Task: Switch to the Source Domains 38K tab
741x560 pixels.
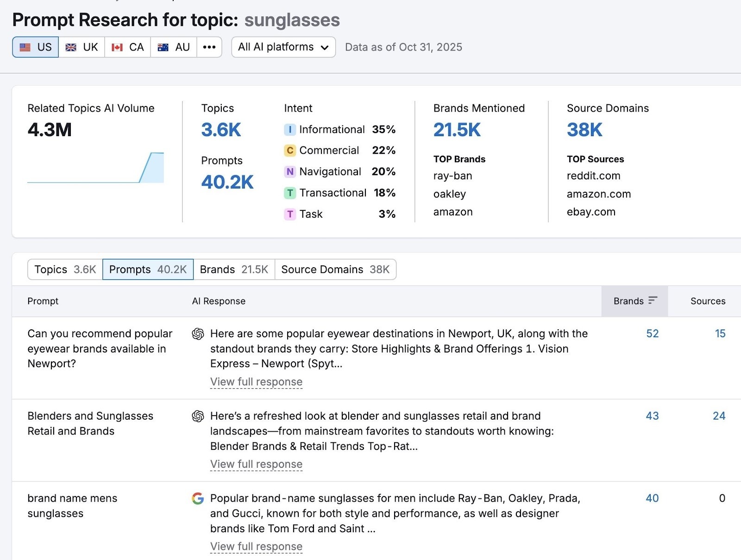Action: point(335,269)
